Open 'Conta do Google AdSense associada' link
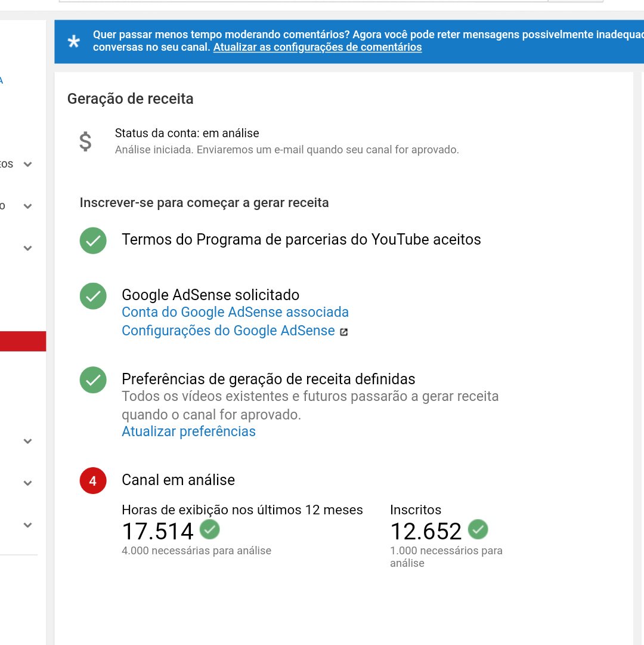The width and height of the screenshot is (644, 645). pos(235,312)
